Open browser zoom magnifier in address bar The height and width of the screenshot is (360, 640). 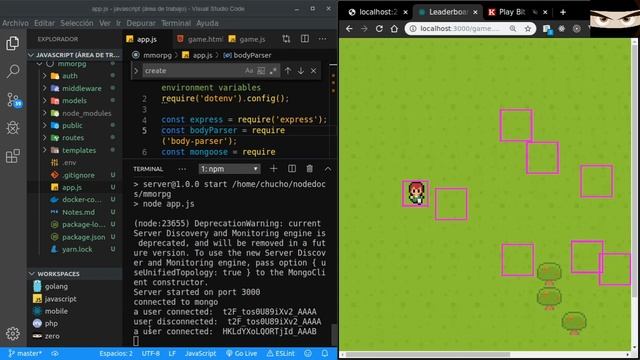pyautogui.click(x=513, y=29)
